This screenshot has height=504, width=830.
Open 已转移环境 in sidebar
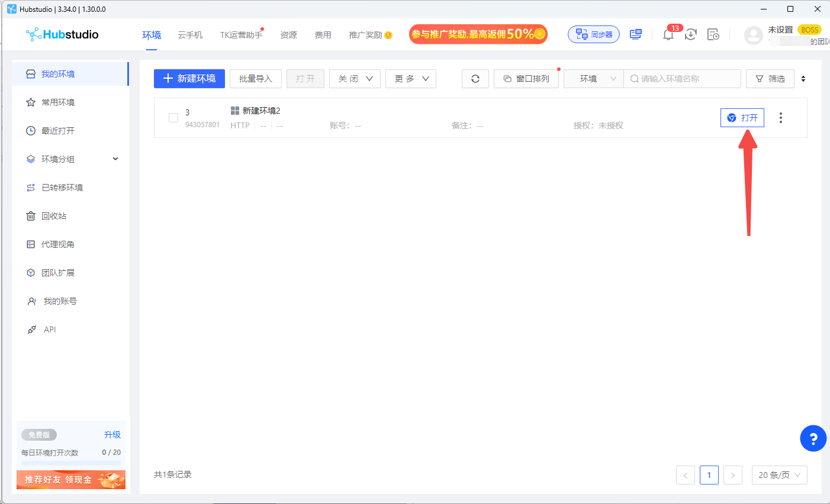point(70,188)
